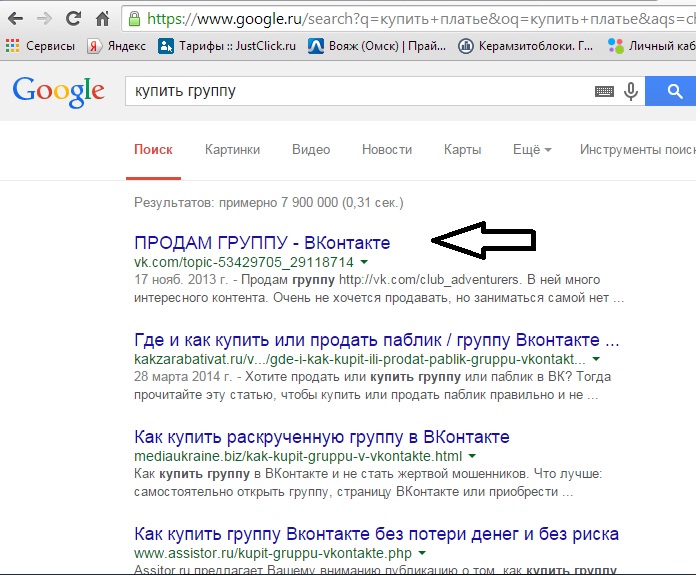The image size is (696, 575).
Task: Select the Поиск tab
Action: pyautogui.click(x=153, y=150)
